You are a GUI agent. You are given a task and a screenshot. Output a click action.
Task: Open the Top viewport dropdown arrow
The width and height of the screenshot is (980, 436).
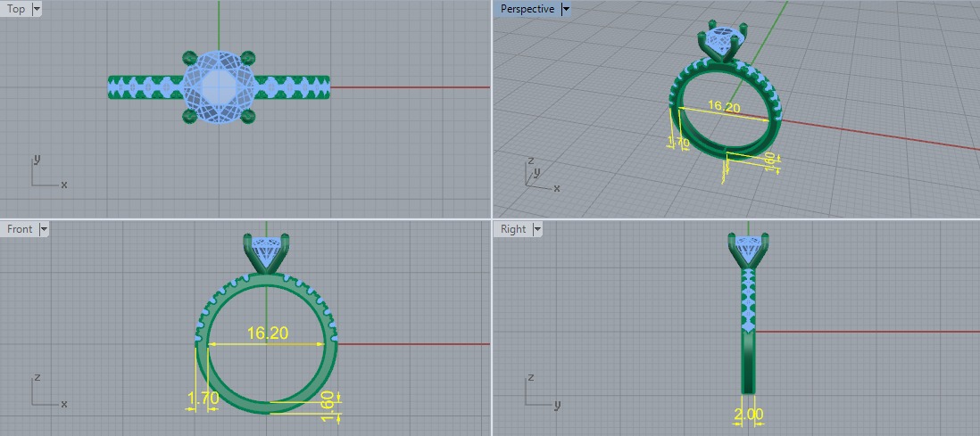[37, 9]
